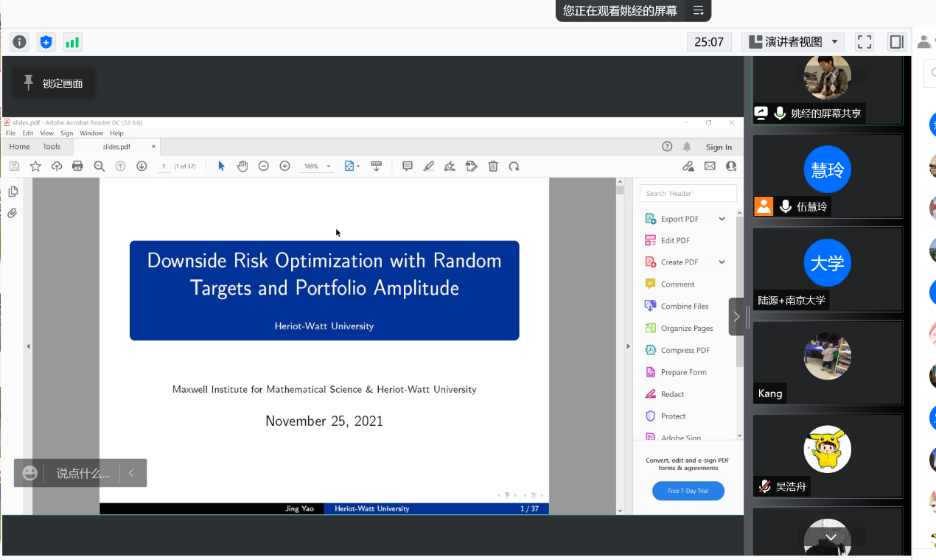This screenshot has width=936, height=560.
Task: Click the print icon in Acrobat toolbar
Action: [x=77, y=167]
